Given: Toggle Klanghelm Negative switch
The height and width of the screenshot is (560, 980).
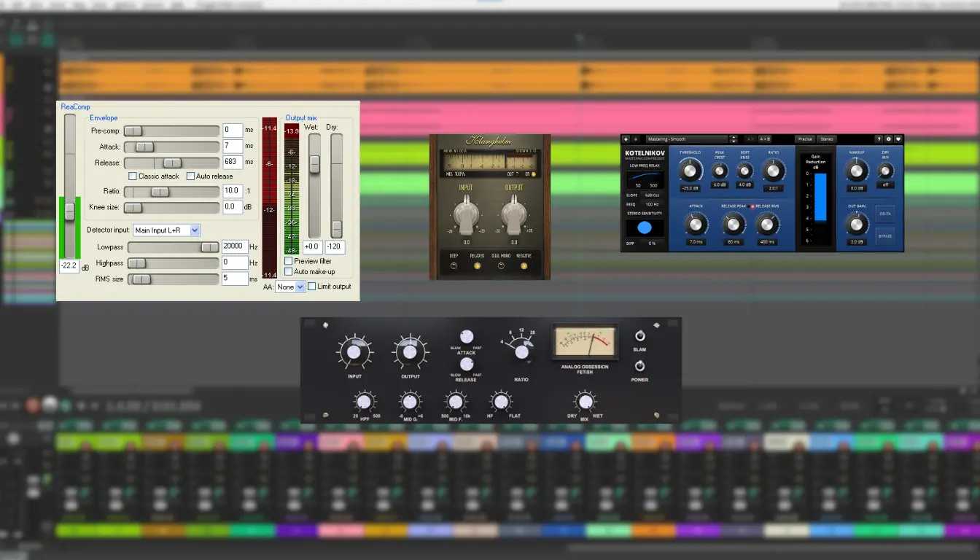Looking at the screenshot, I should (524, 265).
